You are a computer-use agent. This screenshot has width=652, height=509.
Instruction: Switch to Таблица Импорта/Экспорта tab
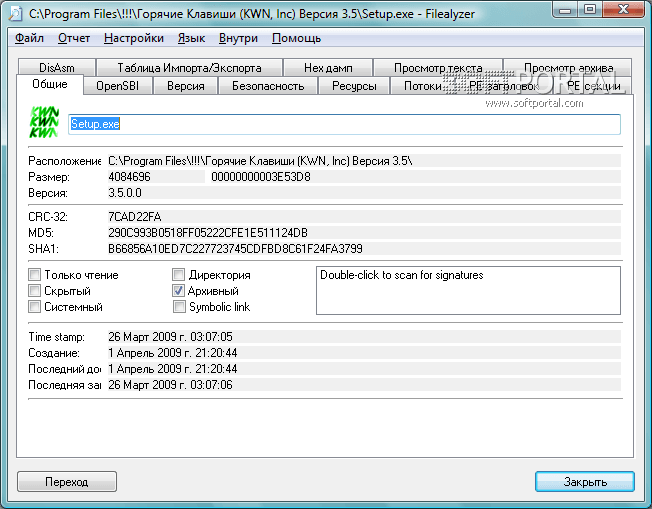coord(189,67)
